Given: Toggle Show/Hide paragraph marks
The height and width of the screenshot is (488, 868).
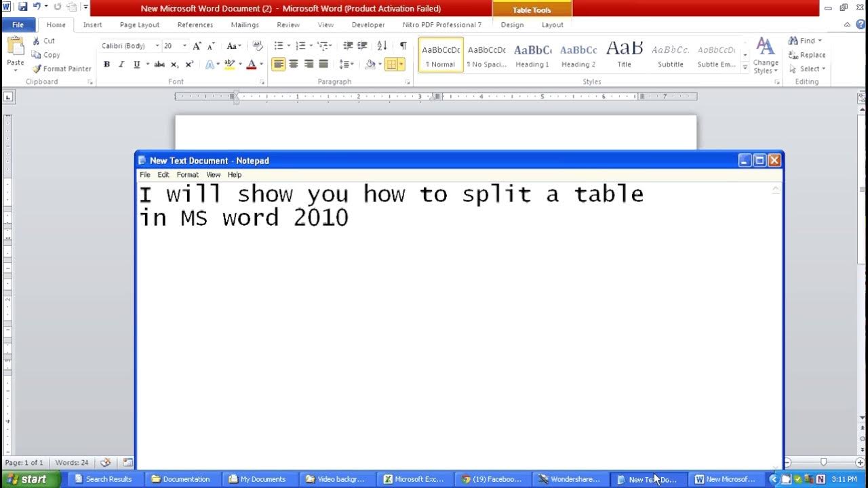Looking at the screenshot, I should pyautogui.click(x=403, y=45).
